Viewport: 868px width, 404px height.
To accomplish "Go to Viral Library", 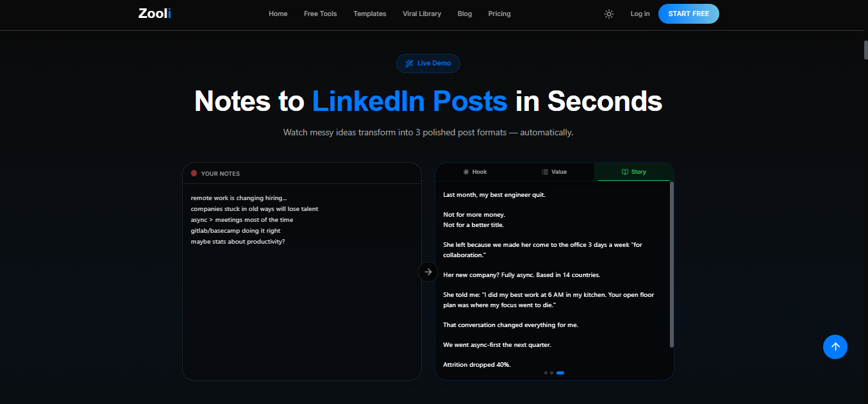I will (x=422, y=13).
